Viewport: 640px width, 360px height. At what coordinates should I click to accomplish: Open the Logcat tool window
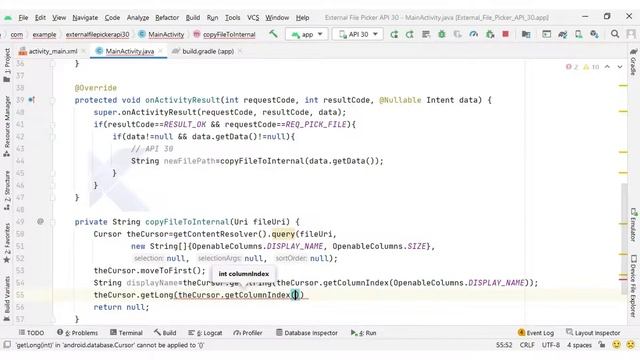click(x=205, y=333)
